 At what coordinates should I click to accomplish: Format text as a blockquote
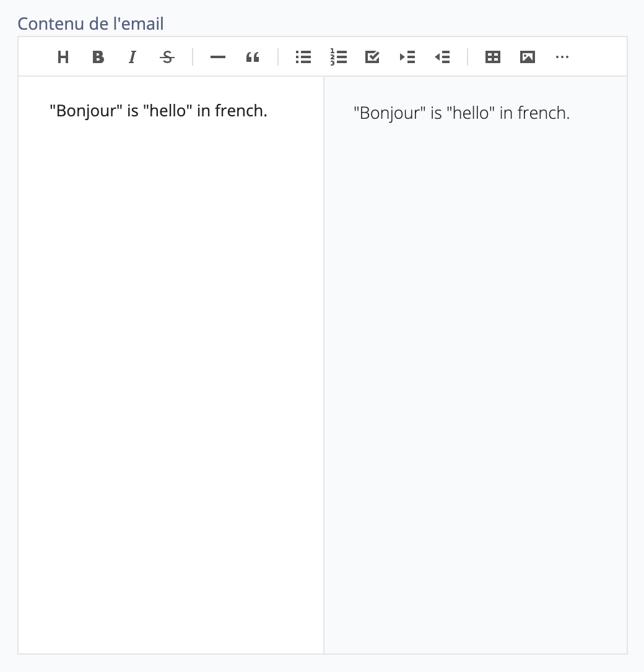point(252,56)
